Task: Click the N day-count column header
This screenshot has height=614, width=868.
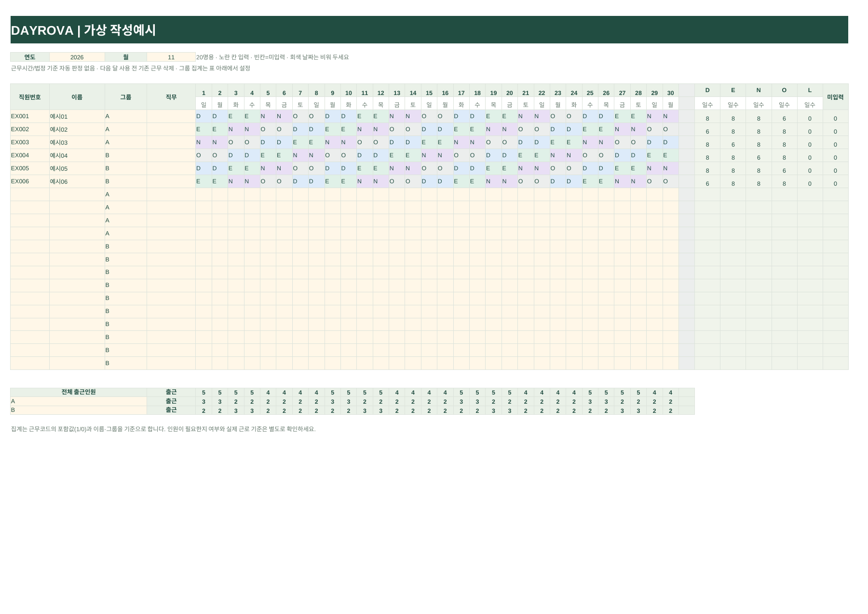Action: pos(759,90)
